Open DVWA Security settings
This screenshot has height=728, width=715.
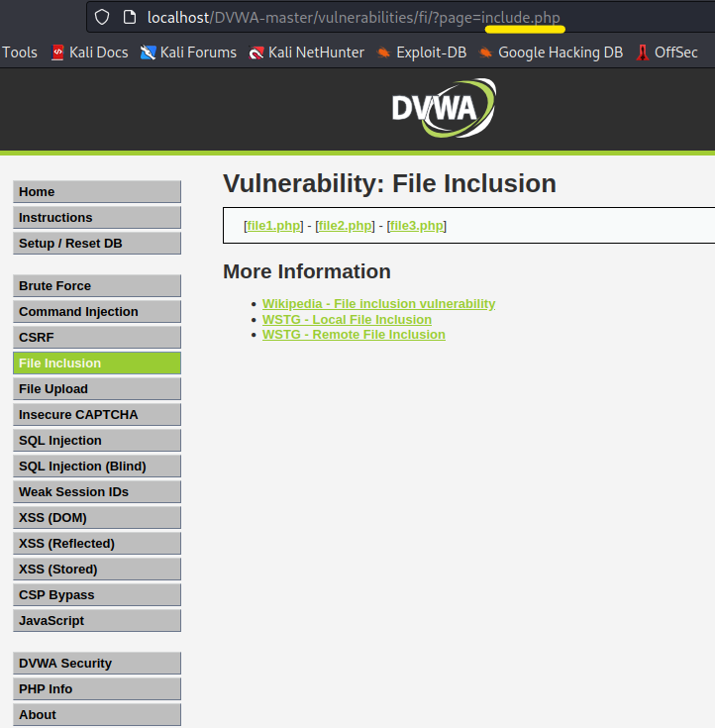[x=97, y=663]
